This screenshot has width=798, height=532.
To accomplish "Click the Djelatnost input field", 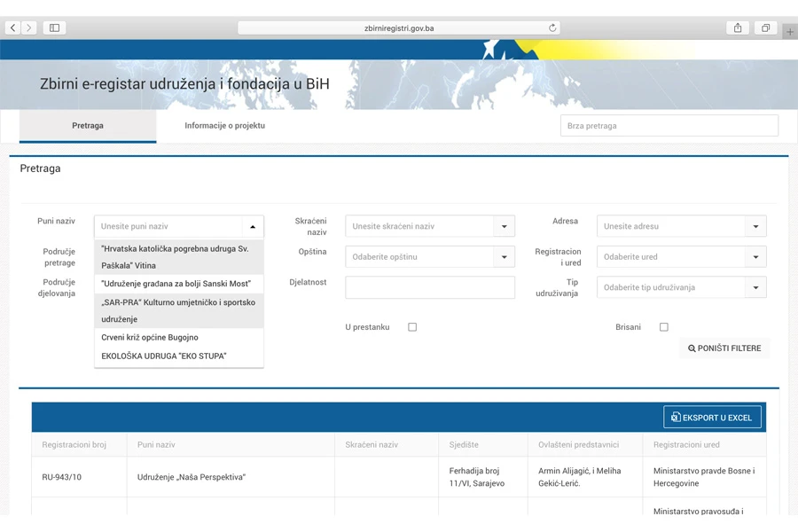I will (x=430, y=287).
